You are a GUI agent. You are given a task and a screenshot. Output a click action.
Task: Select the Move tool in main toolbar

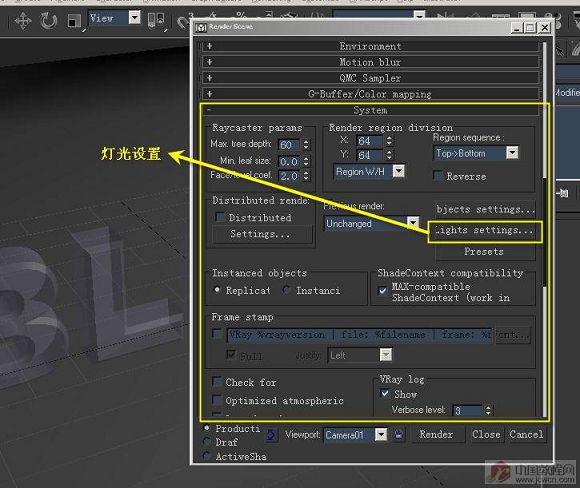pyautogui.click(x=23, y=20)
